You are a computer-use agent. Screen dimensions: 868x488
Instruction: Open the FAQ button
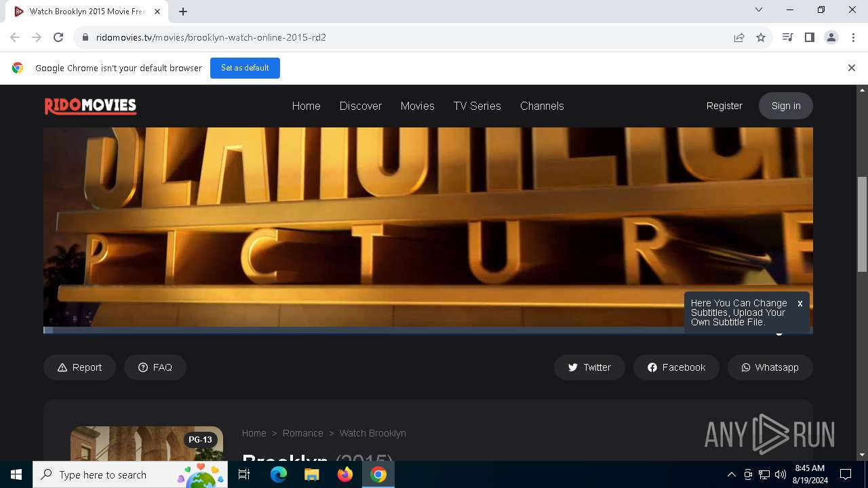tap(155, 367)
